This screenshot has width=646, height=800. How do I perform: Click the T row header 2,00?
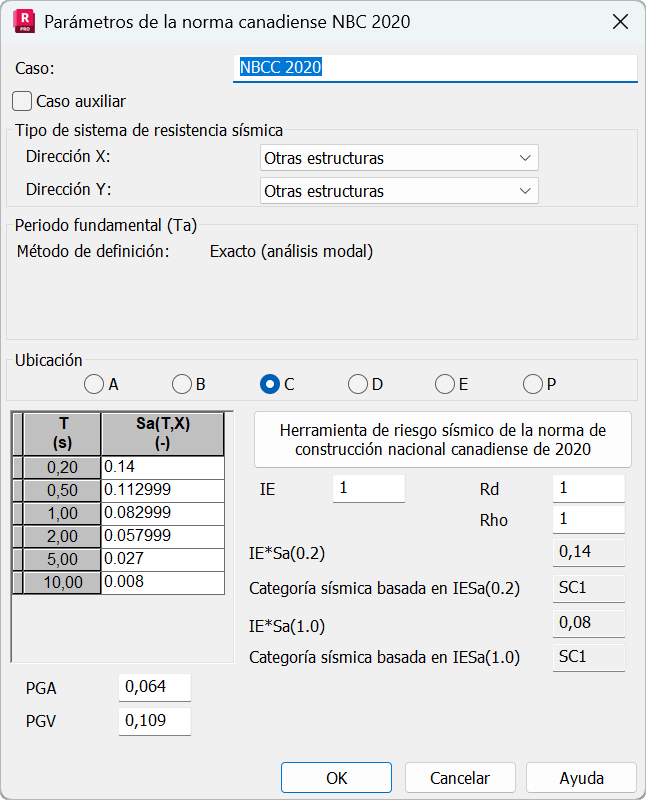[62, 536]
